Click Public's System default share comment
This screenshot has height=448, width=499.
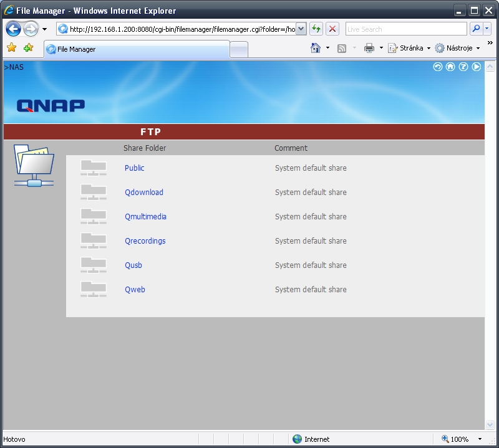pyautogui.click(x=311, y=168)
